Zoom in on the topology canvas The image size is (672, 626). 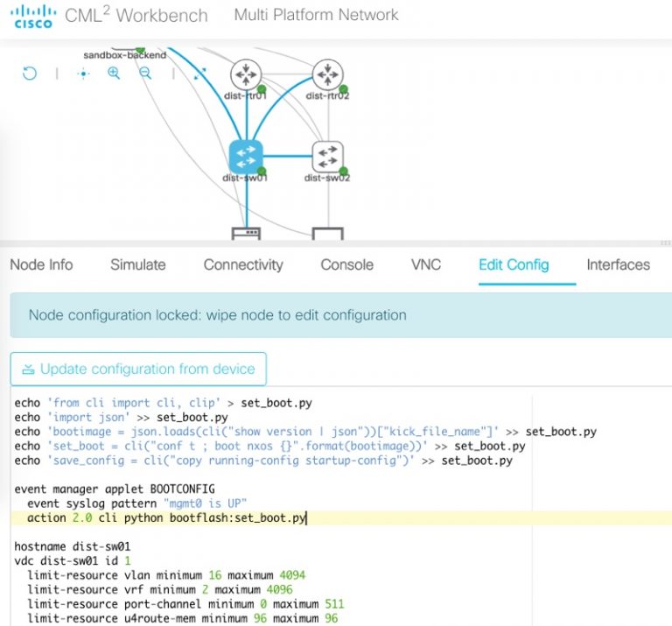click(114, 74)
